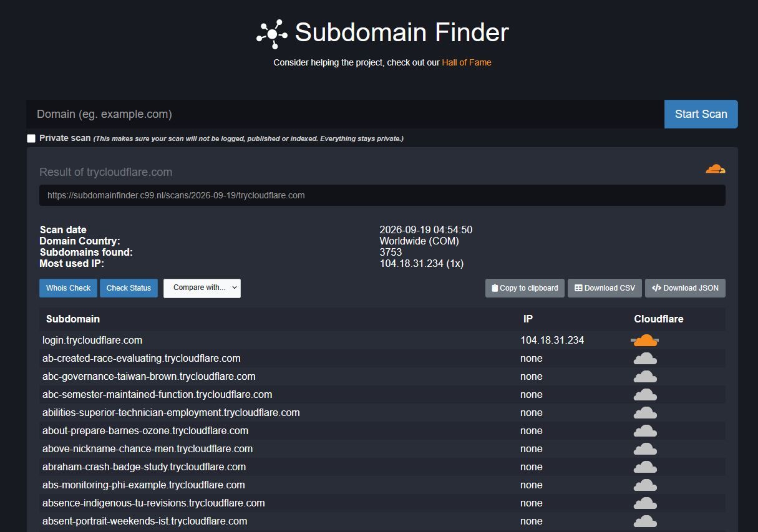Open the Compare with dropdown
Screen dimensions: 758x532
(x=202, y=288)
